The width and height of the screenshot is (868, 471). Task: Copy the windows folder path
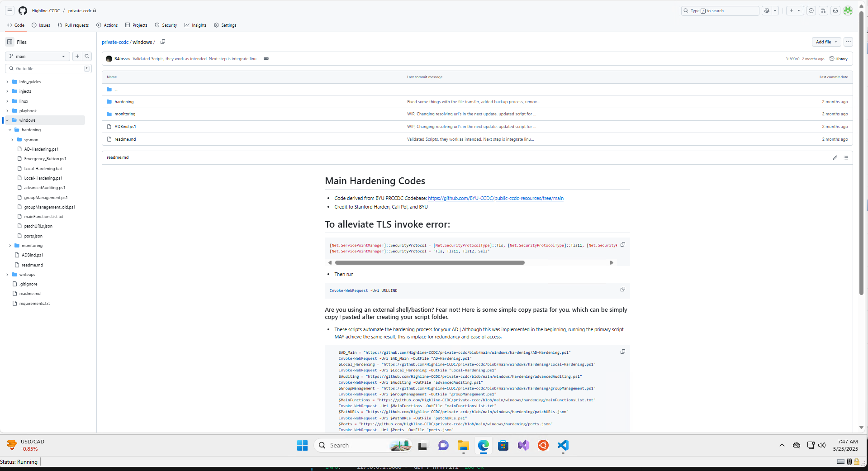pos(163,42)
